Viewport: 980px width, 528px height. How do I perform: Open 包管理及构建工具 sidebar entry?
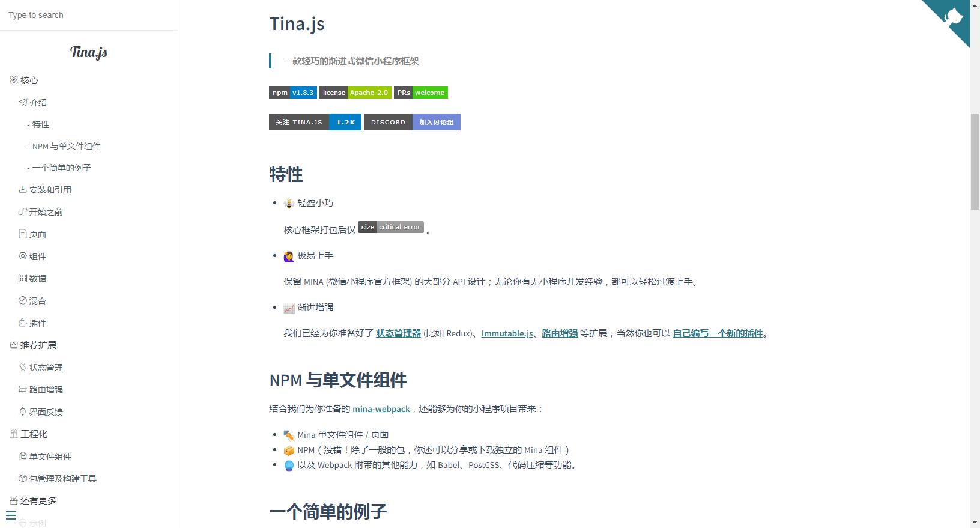tap(63, 479)
